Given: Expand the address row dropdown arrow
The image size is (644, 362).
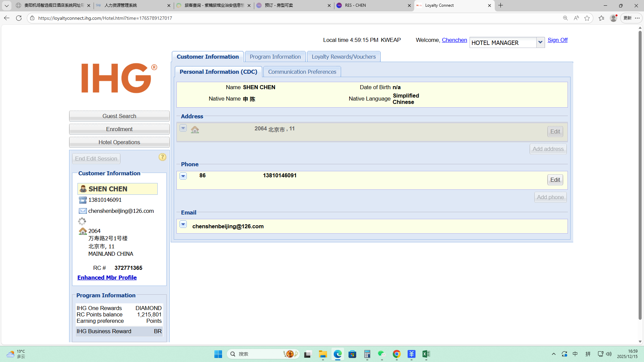Looking at the screenshot, I should (x=183, y=128).
